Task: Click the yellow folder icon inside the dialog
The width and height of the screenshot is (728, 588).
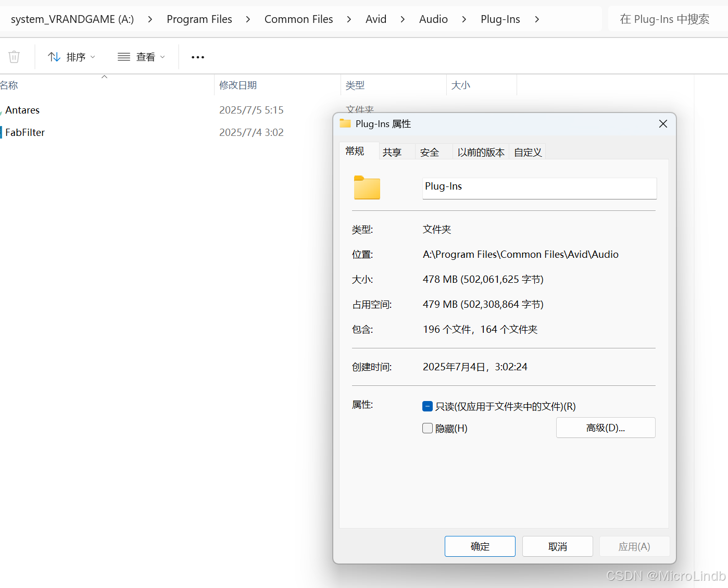Action: [x=367, y=188]
